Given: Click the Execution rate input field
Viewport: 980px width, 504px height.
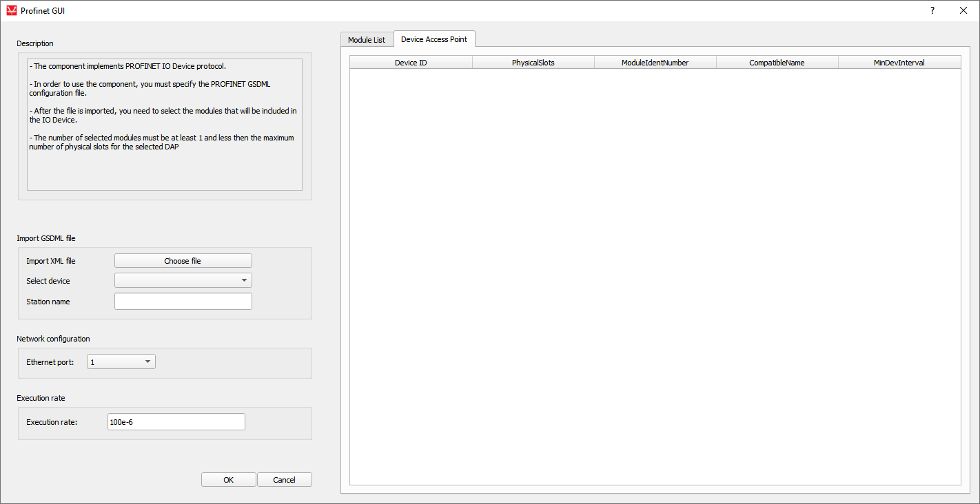Looking at the screenshot, I should pos(176,422).
